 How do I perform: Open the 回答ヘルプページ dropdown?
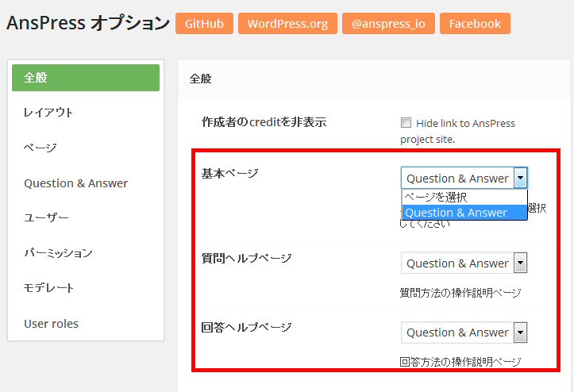click(x=464, y=332)
